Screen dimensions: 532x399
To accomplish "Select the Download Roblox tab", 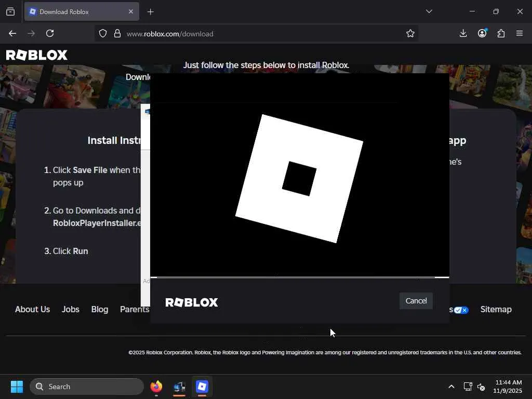I will 82,11.
